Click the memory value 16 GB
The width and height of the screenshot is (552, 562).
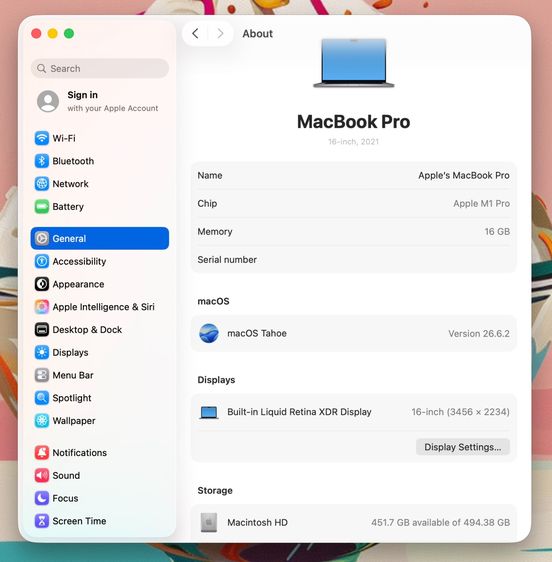(497, 232)
